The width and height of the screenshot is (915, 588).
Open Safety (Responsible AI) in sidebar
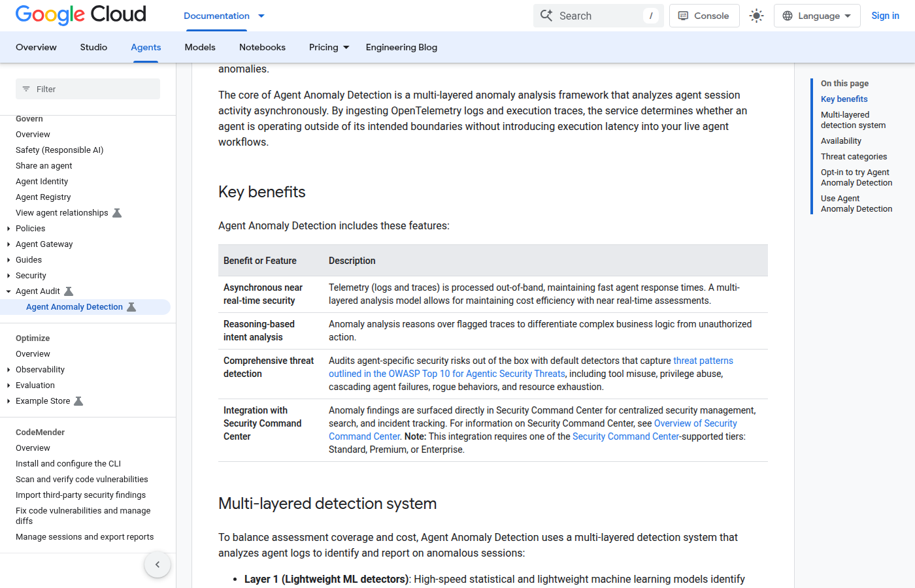[x=59, y=150]
